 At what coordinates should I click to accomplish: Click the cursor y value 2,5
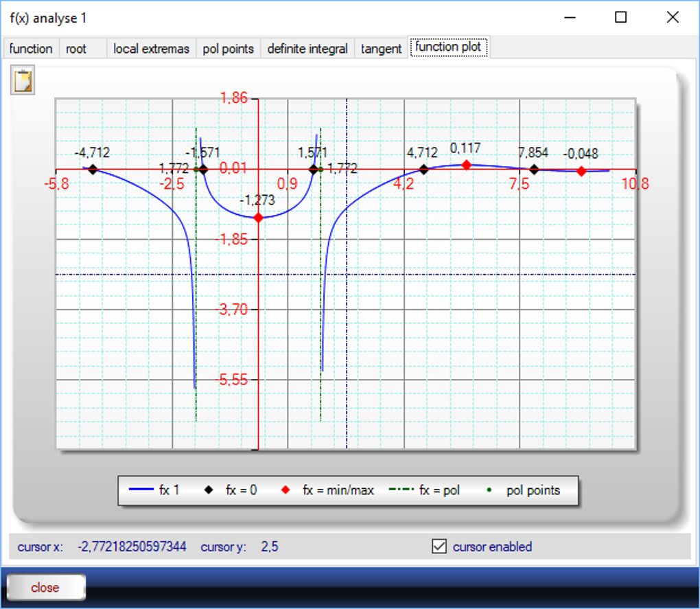(x=270, y=547)
